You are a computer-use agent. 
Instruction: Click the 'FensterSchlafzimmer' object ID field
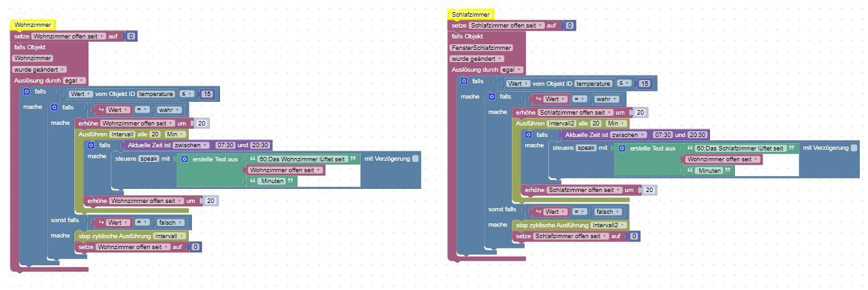[x=482, y=48]
